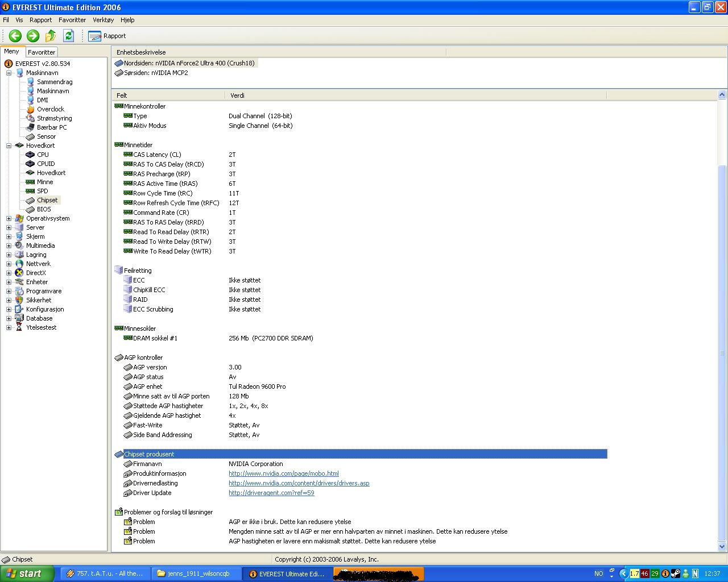Click the DirectX icon in tree

coord(19,273)
